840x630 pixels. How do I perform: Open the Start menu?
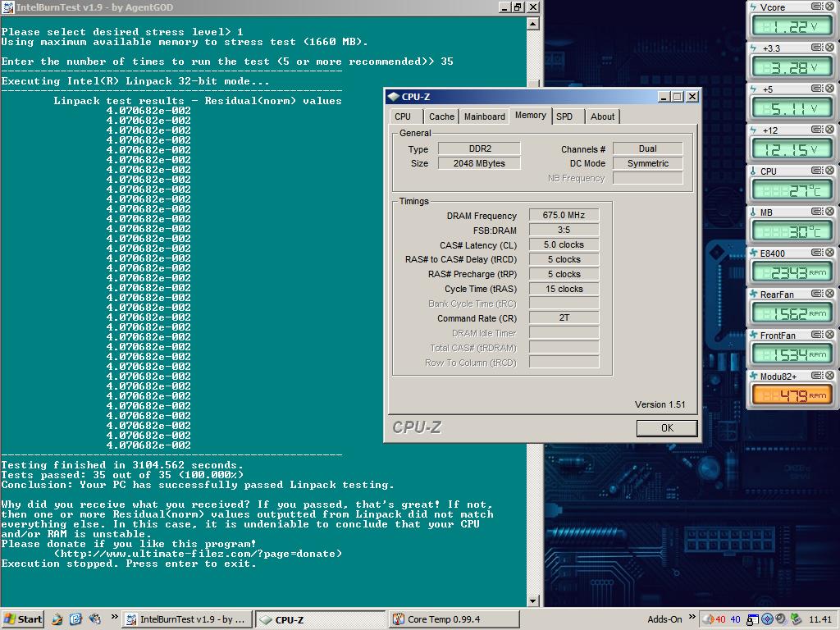22,619
